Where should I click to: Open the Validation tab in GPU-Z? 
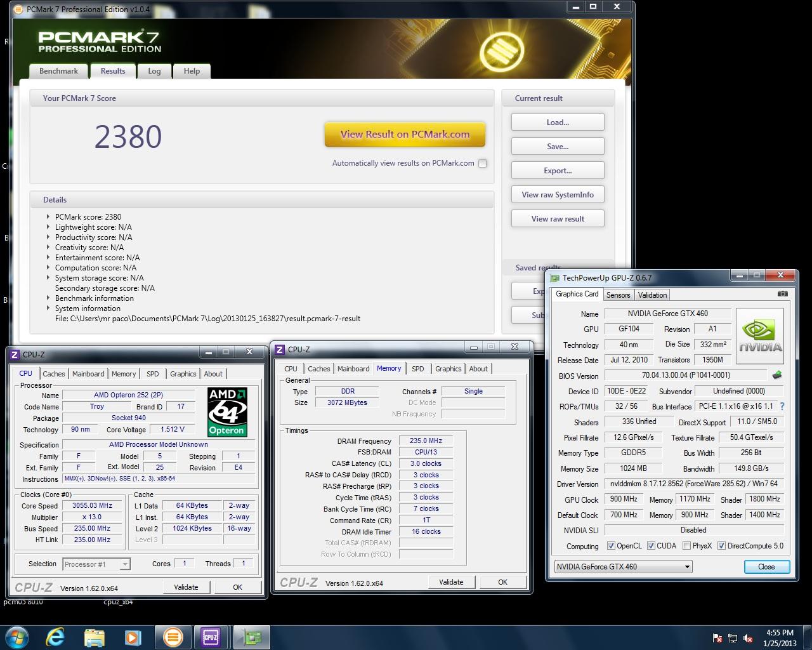click(652, 295)
